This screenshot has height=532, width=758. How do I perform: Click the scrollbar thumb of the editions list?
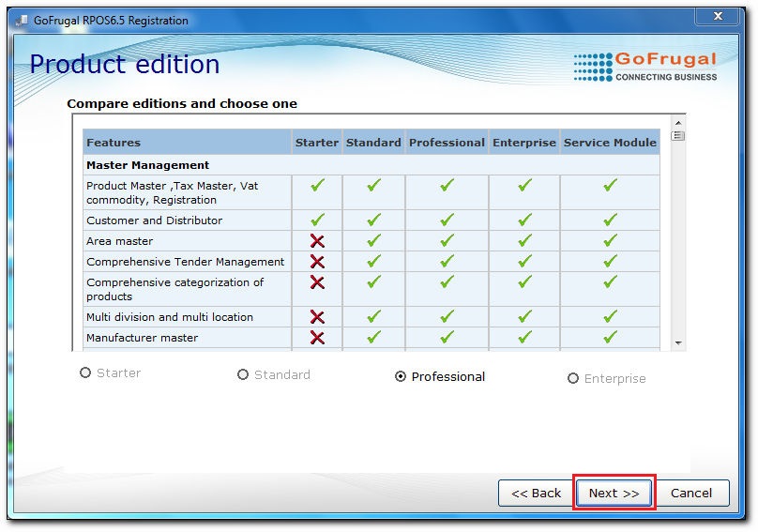[x=678, y=136]
